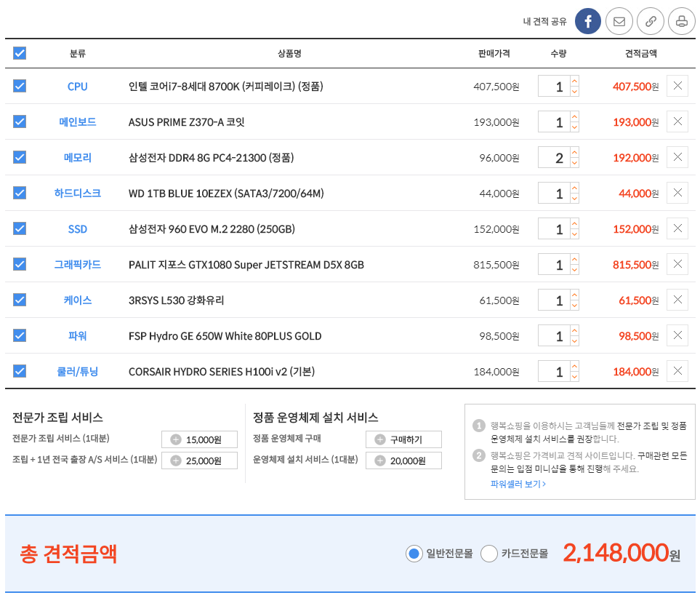Open the 메인보드 category link
The width and height of the screenshot is (700, 598).
[77, 122]
